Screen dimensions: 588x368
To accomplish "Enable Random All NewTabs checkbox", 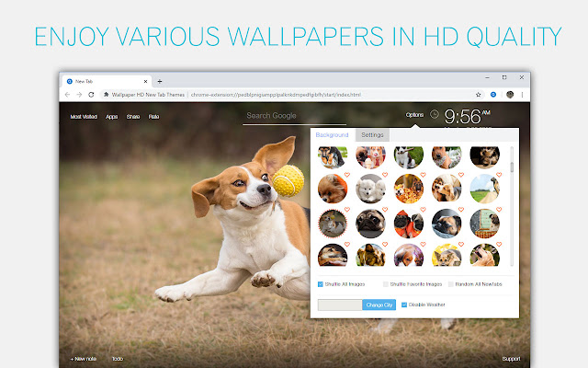I will click(451, 284).
